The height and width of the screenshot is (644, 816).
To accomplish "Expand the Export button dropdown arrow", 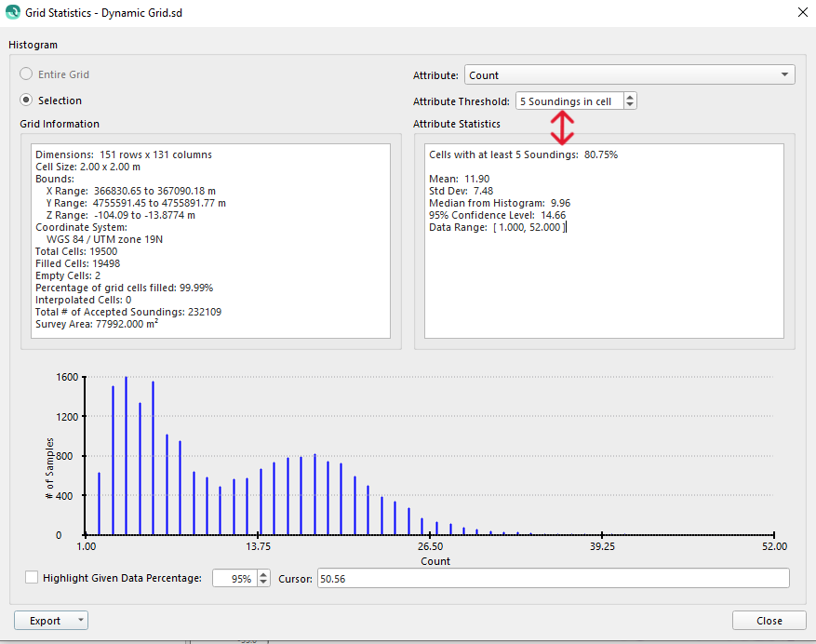I will tap(82, 621).
